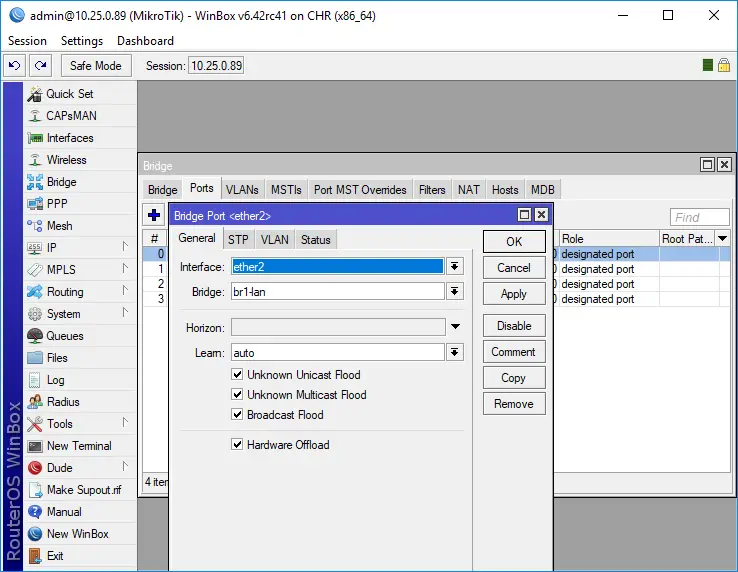Click Make Supout.rif icon
This screenshot has width=738, height=572.
[x=35, y=490]
